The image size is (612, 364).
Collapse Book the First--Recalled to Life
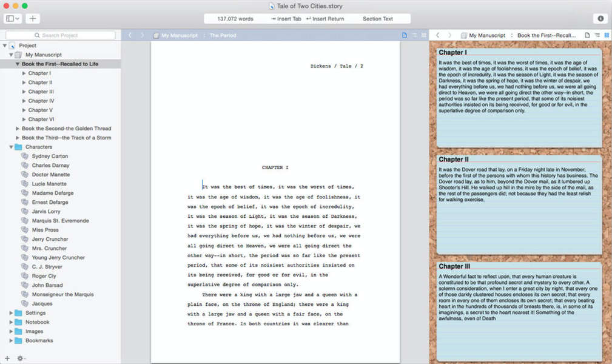coord(17,64)
